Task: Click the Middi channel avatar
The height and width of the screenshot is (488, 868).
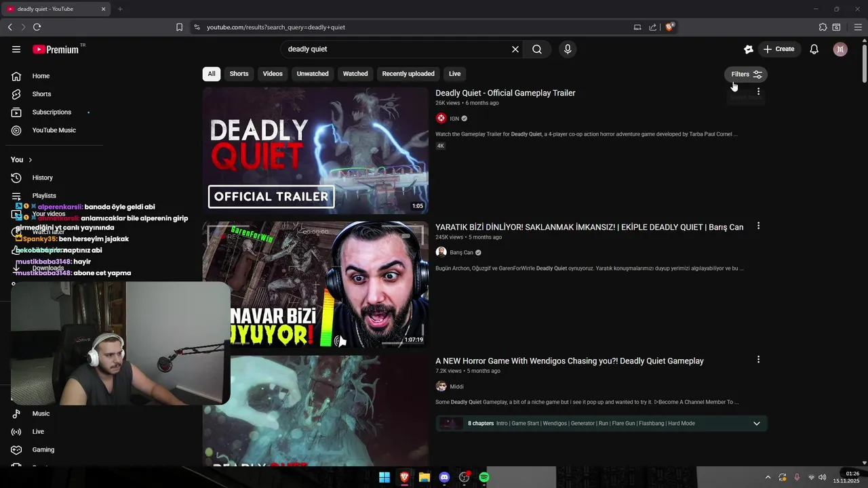Action: coord(441,386)
